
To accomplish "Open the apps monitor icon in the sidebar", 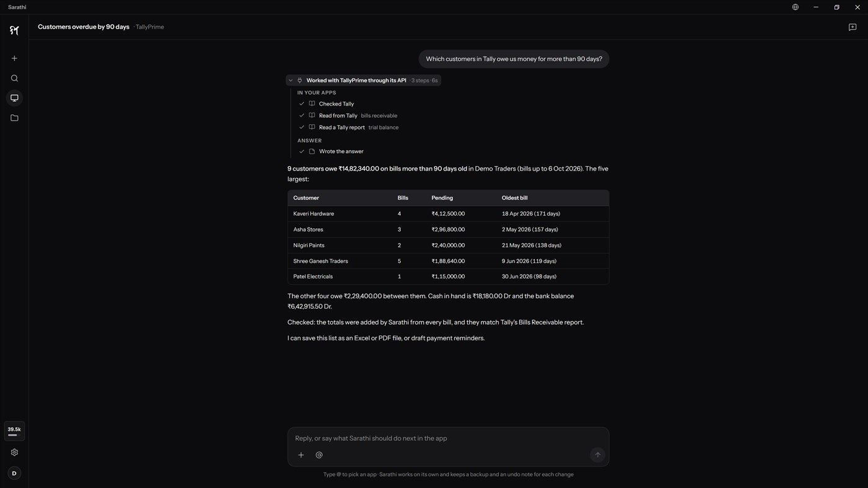I will [x=14, y=98].
